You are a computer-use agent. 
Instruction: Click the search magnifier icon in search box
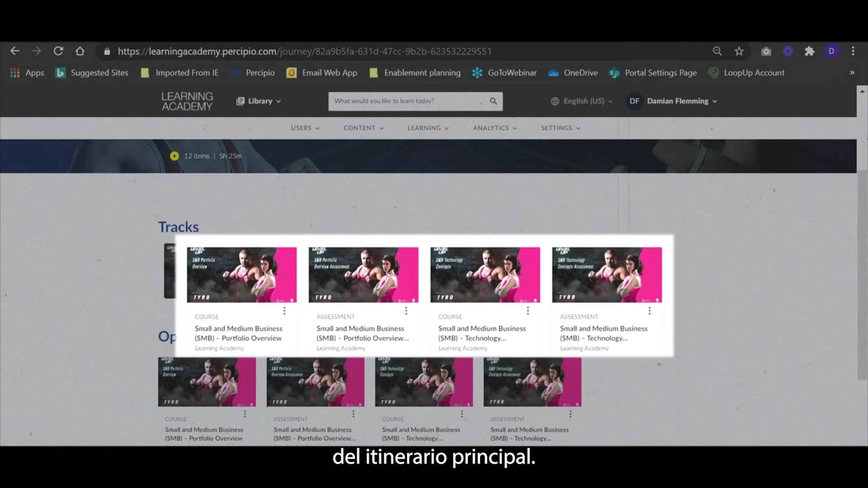[x=493, y=101]
